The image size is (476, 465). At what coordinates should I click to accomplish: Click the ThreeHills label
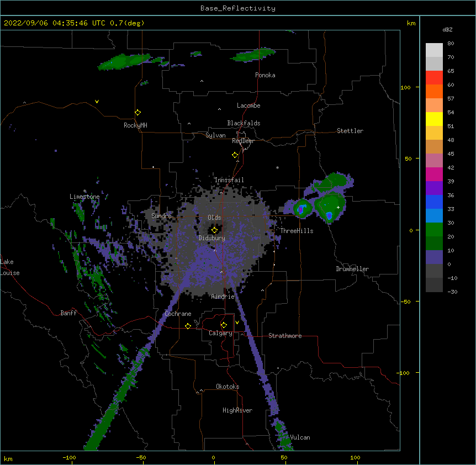pyautogui.click(x=297, y=231)
